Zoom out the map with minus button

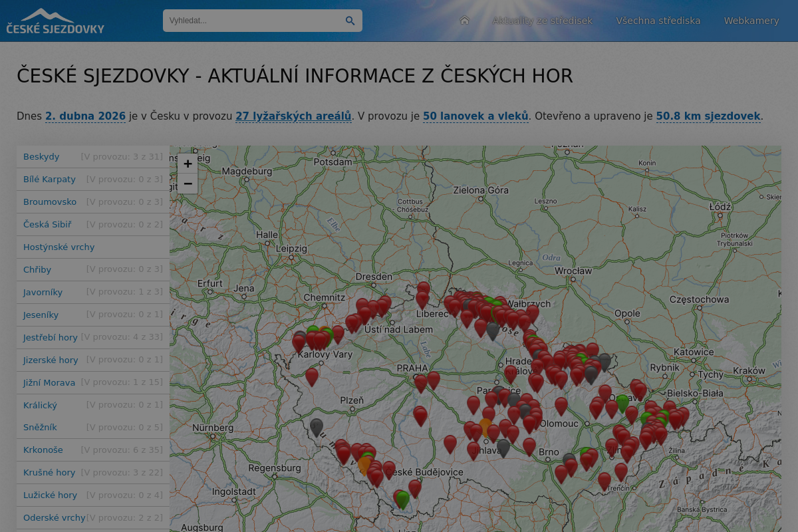coord(188,184)
